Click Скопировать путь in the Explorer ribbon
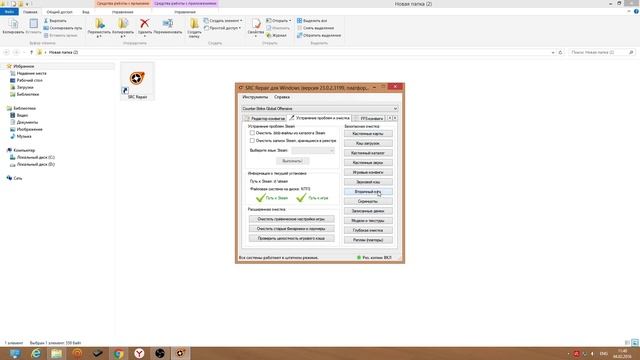The height and width of the screenshot is (360, 640). tap(63, 28)
